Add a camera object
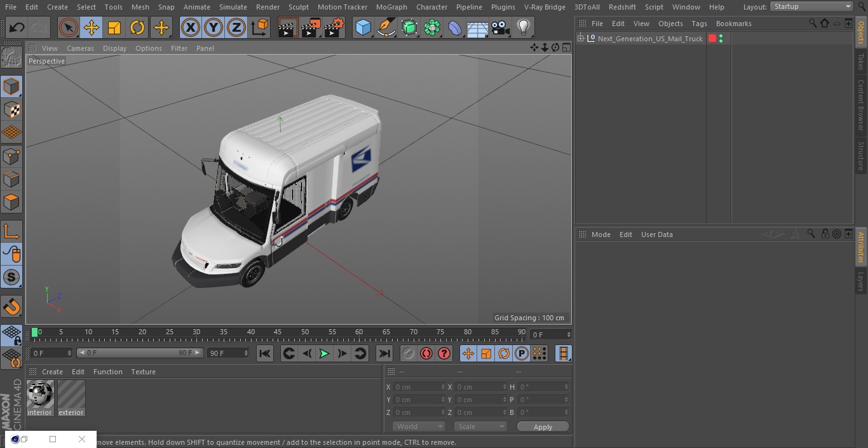 coord(501,27)
